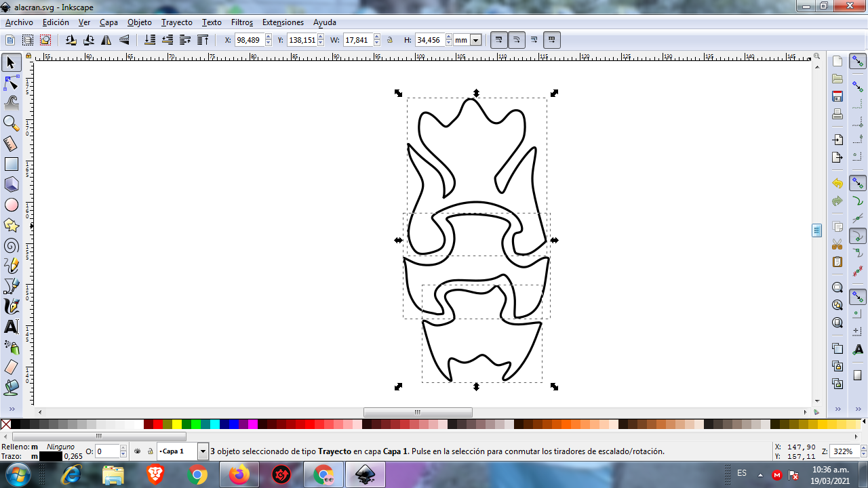Image resolution: width=868 pixels, height=488 pixels.
Task: Expand more tools chevron in toolbox
Action: tap(11, 409)
